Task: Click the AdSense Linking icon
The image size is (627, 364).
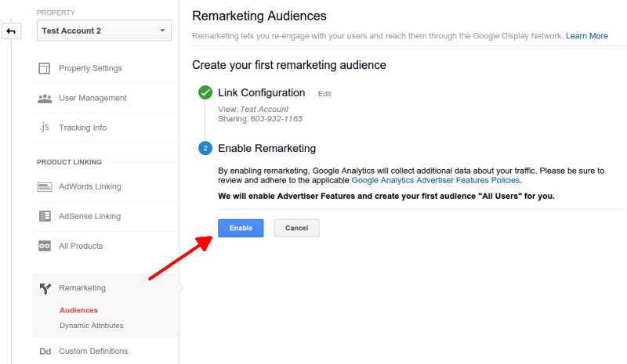Action: 45,216
